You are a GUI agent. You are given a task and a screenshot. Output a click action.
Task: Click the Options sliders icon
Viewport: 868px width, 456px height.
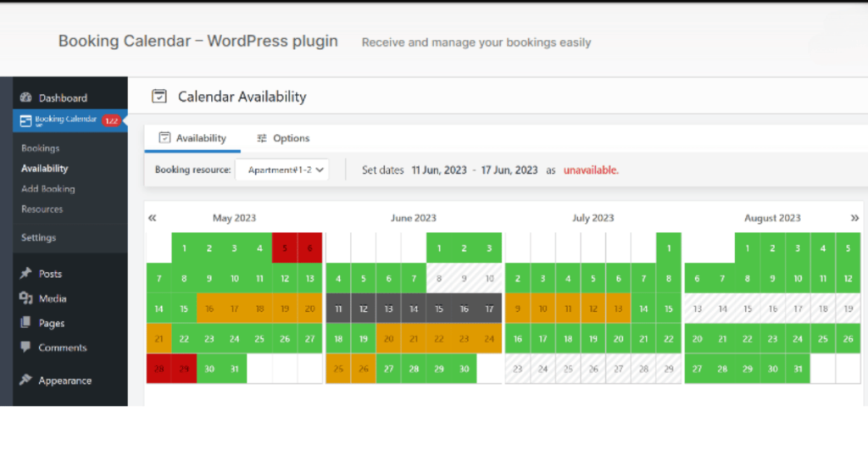tap(262, 138)
